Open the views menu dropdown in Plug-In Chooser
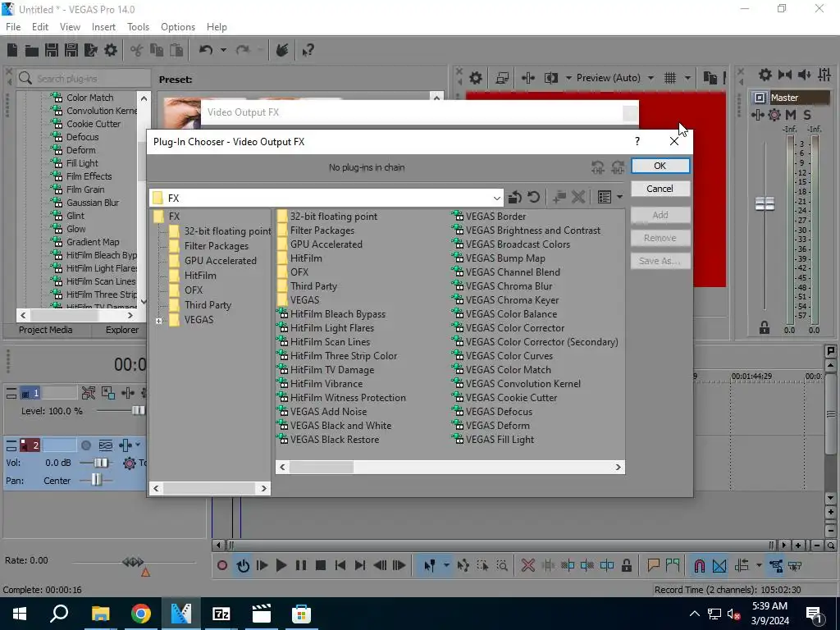The image size is (840, 630). point(619,197)
